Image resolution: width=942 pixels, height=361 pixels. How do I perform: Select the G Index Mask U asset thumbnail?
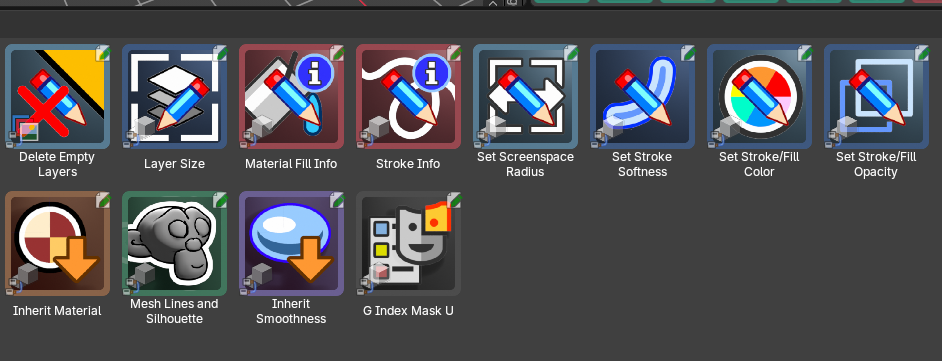[x=409, y=243]
